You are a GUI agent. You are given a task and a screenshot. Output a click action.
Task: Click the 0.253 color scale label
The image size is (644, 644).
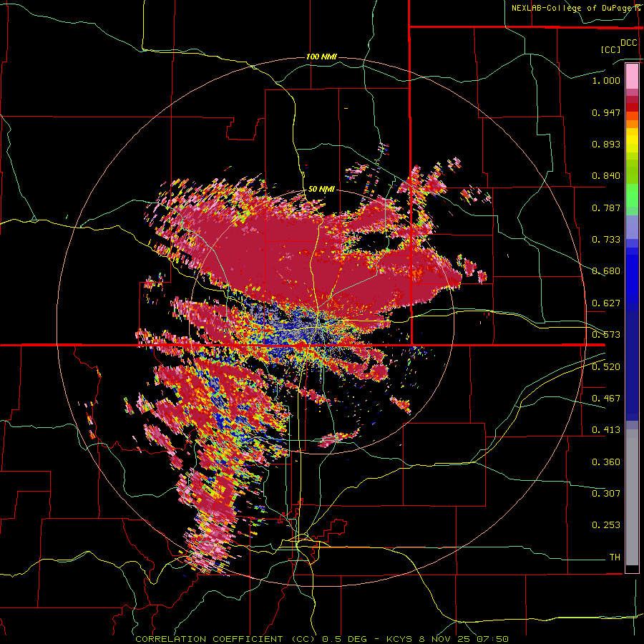click(x=606, y=525)
